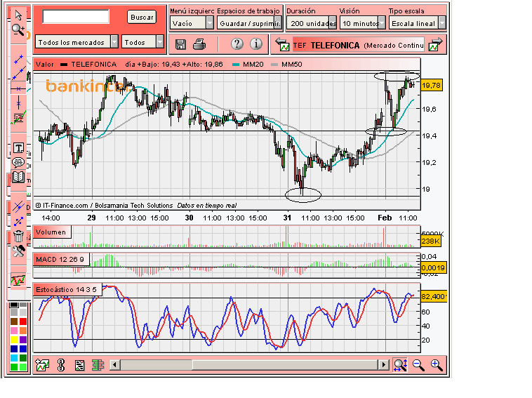Click the right arrow of the horizontal scrollbar
This screenshot has height=398, width=532.
384,365
